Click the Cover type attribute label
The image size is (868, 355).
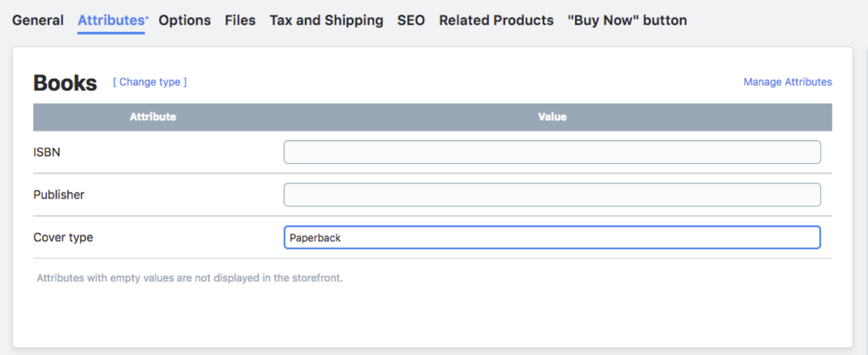[63, 238]
